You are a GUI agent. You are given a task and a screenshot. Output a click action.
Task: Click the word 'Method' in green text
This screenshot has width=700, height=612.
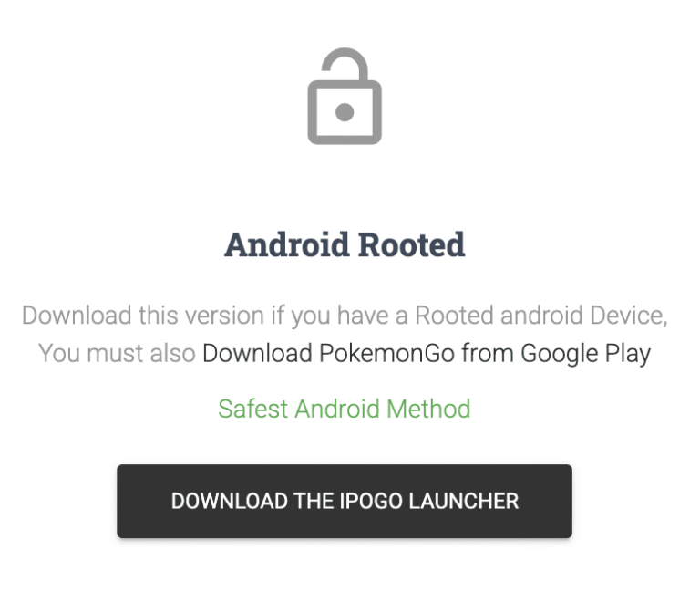point(428,409)
